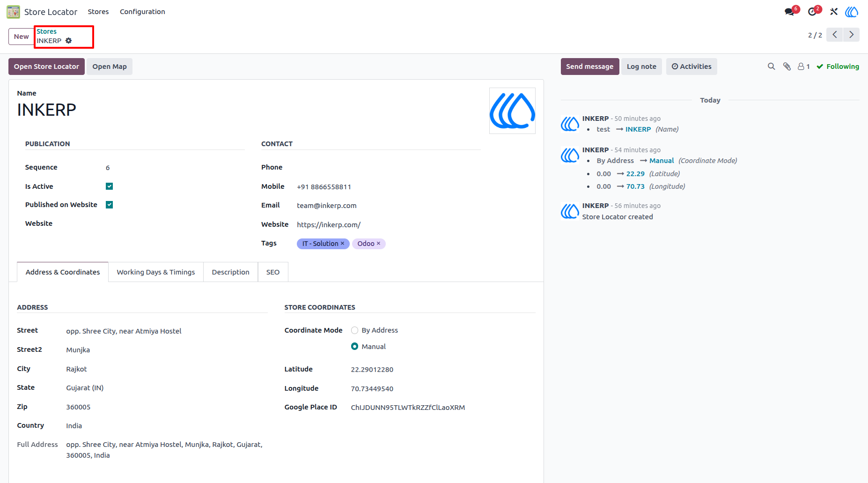This screenshot has height=483, width=868.
Task: Click Send message button
Action: pyautogui.click(x=590, y=67)
